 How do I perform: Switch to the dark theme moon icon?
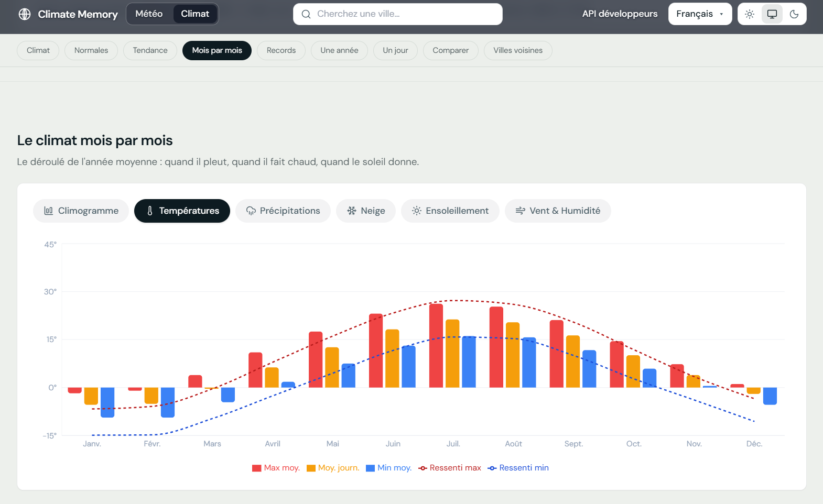coord(794,14)
